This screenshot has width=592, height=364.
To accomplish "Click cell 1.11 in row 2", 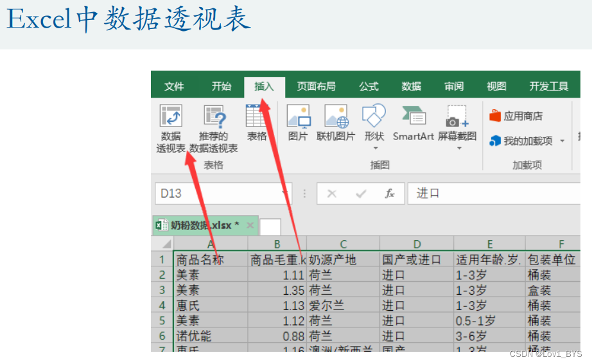I will [x=277, y=275].
